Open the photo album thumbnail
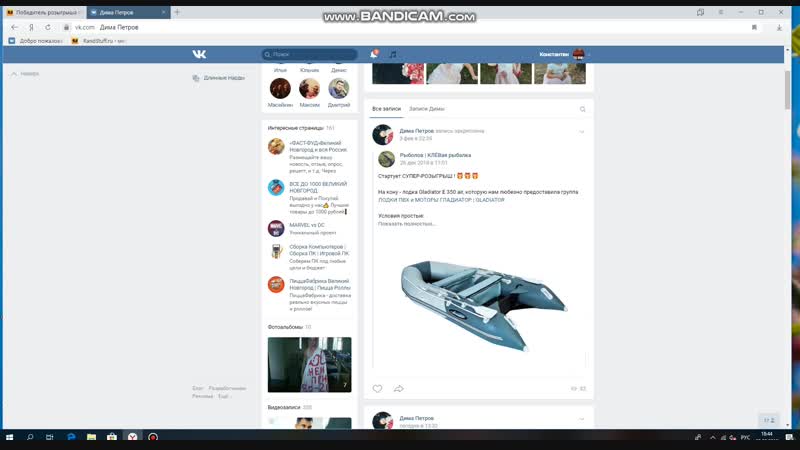The width and height of the screenshot is (800, 450). [309, 364]
